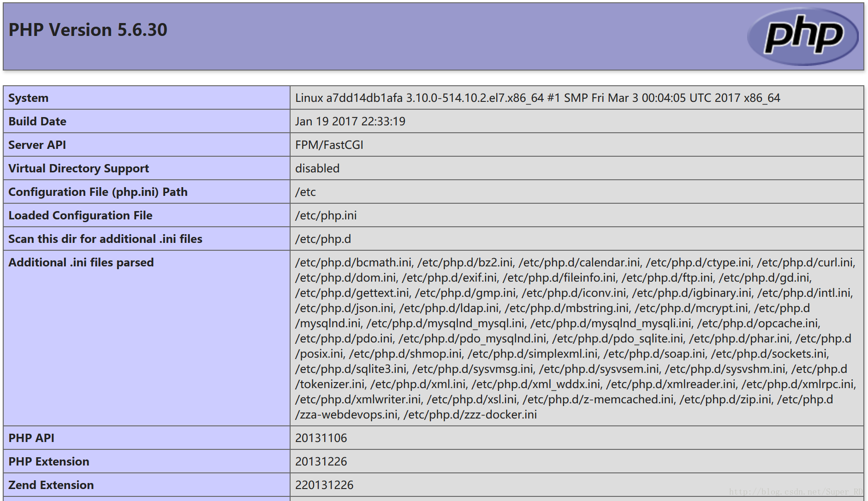
Task: Click the PHP logo in header
Action: tap(803, 36)
